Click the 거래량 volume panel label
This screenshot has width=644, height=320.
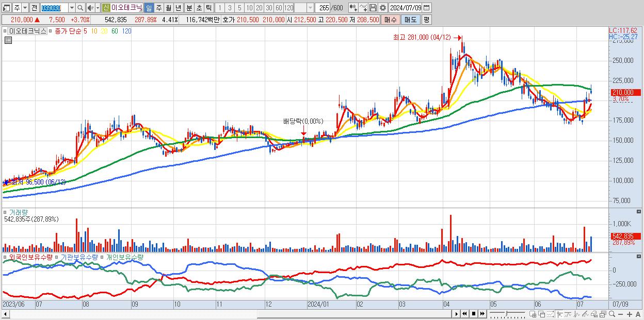pyautogui.click(x=19, y=212)
